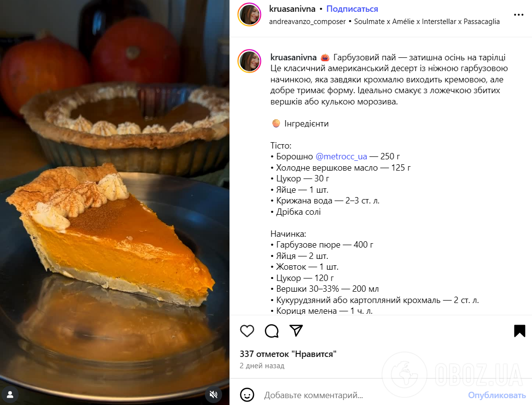This screenshot has height=405, width=532.
Task: Unmute the video with the speaker icon
Action: [x=213, y=394]
